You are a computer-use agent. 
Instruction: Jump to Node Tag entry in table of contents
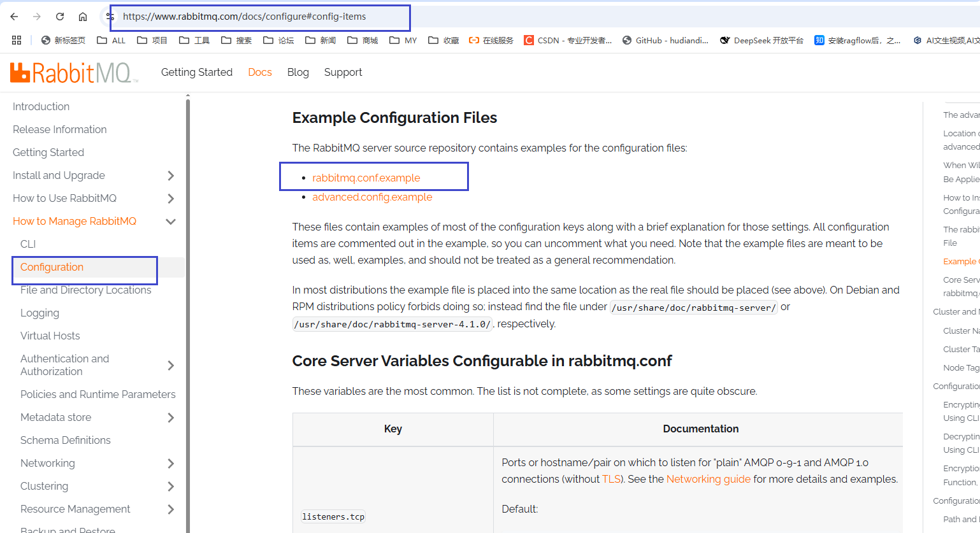pos(961,367)
